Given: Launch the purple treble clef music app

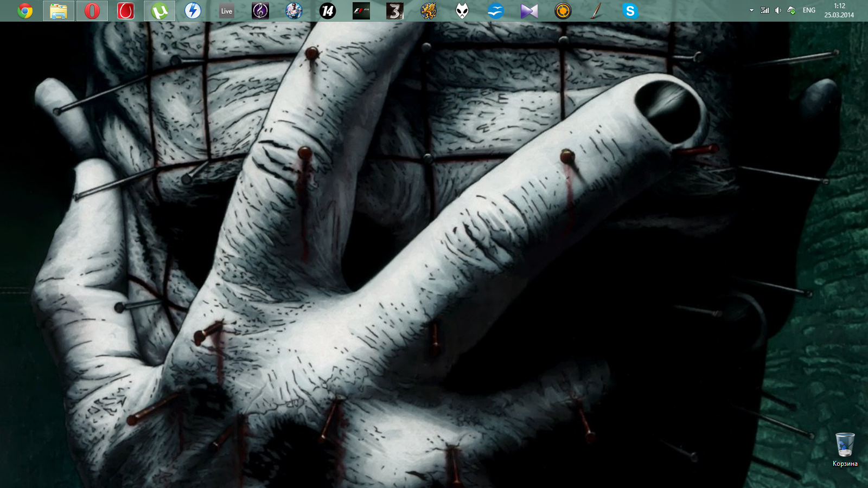Looking at the screenshot, I should tap(260, 11).
